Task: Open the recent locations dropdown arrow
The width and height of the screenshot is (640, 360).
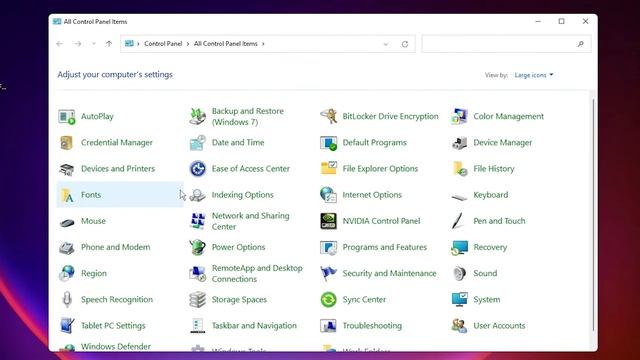Action: click(x=94, y=44)
